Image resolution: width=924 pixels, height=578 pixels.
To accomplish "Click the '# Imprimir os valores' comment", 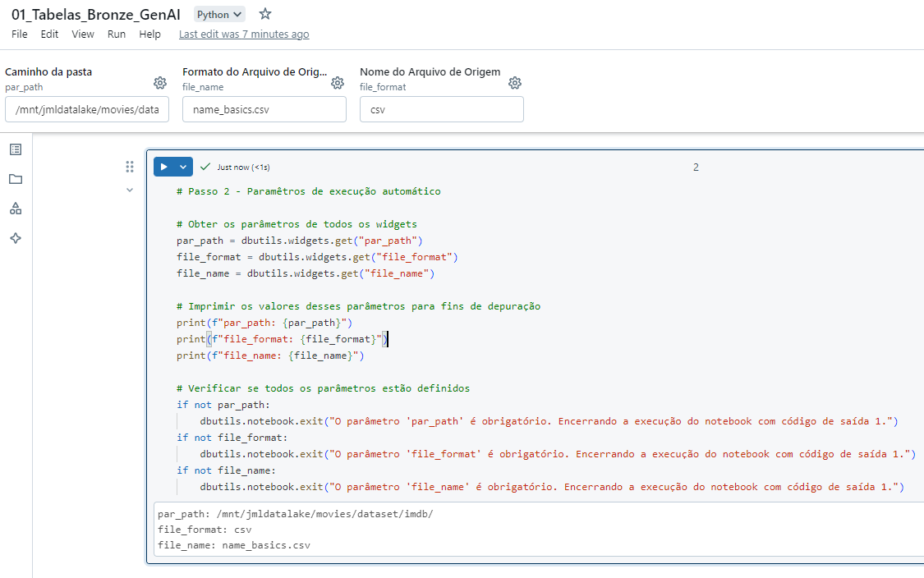I will 358,306.
